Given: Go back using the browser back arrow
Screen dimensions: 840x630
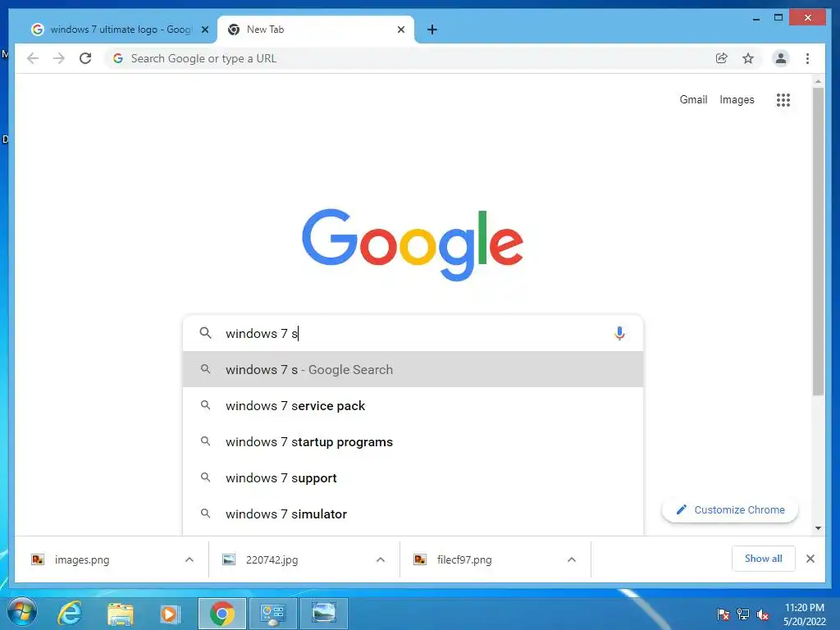Looking at the screenshot, I should point(33,58).
